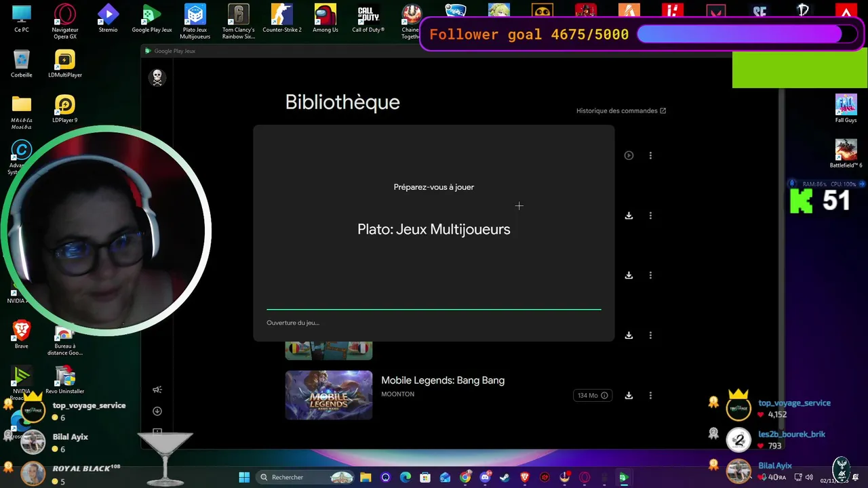Open Microsoft Edge from the taskbar
Image resolution: width=868 pixels, height=488 pixels.
point(406,477)
